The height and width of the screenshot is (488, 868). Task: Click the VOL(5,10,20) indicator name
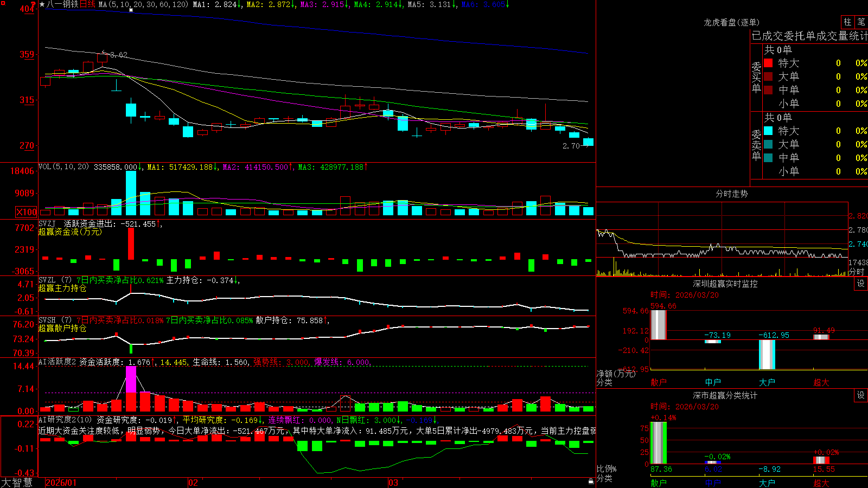[64, 167]
